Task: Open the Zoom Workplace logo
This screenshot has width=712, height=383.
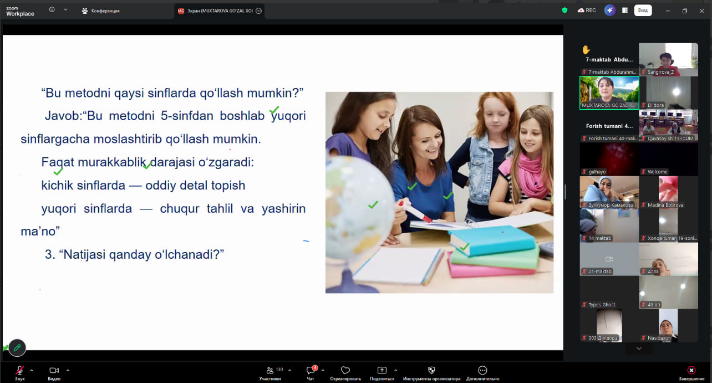Action: [x=20, y=11]
